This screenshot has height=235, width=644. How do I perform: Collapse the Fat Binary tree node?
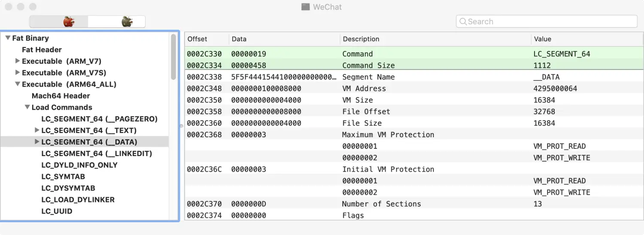click(x=8, y=38)
